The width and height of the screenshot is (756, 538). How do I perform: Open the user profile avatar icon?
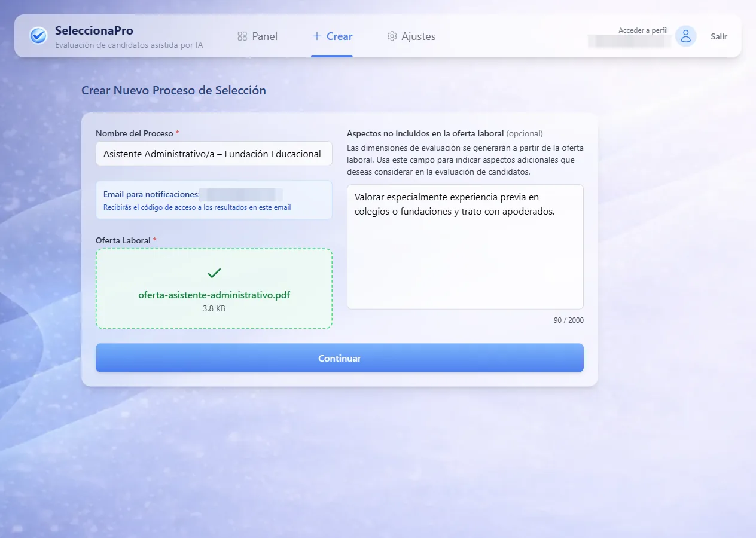(x=686, y=36)
